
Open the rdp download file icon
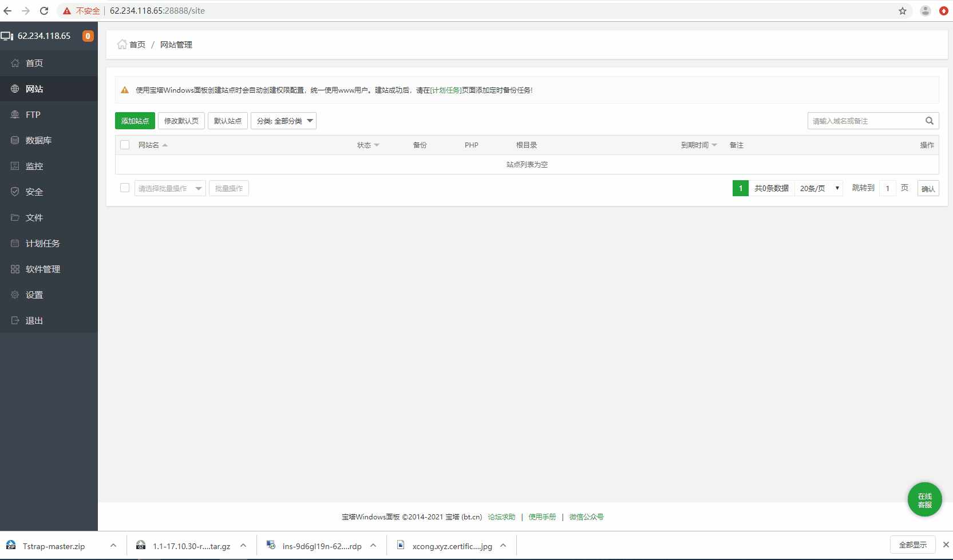click(271, 546)
